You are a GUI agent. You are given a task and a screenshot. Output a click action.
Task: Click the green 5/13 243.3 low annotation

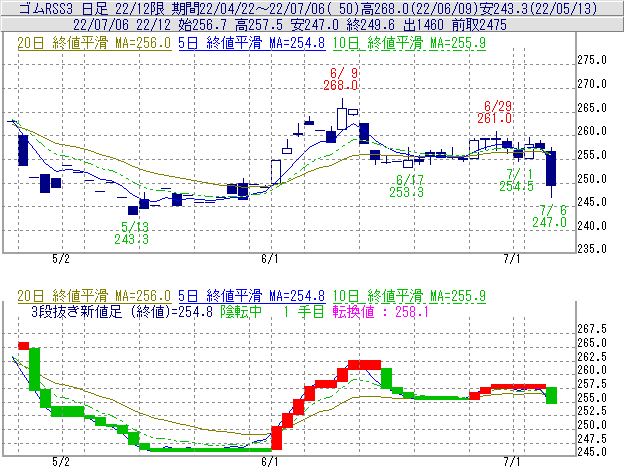tap(132, 233)
